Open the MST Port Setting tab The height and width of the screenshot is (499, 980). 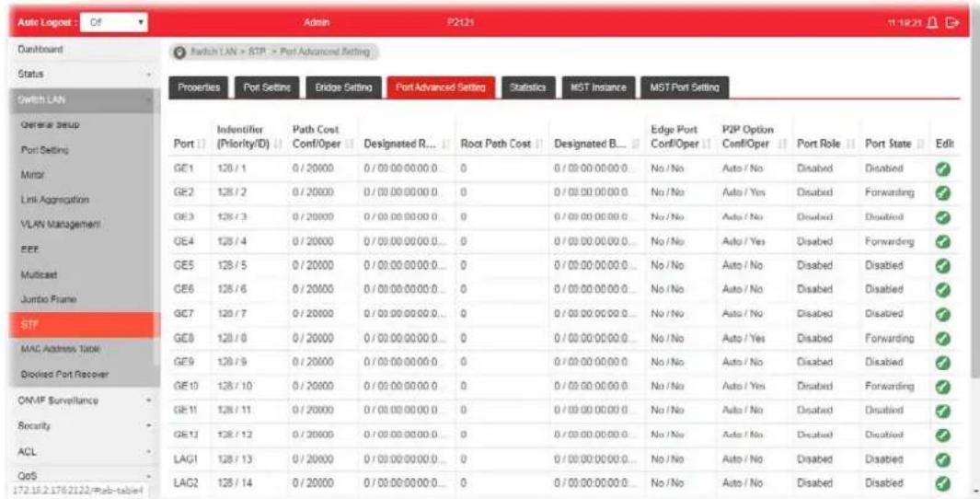[x=685, y=88]
